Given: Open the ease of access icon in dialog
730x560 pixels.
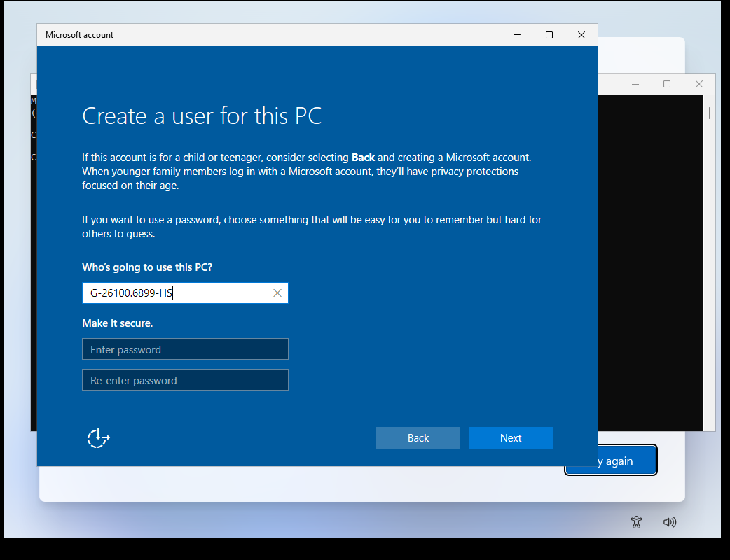Looking at the screenshot, I should 98,438.
